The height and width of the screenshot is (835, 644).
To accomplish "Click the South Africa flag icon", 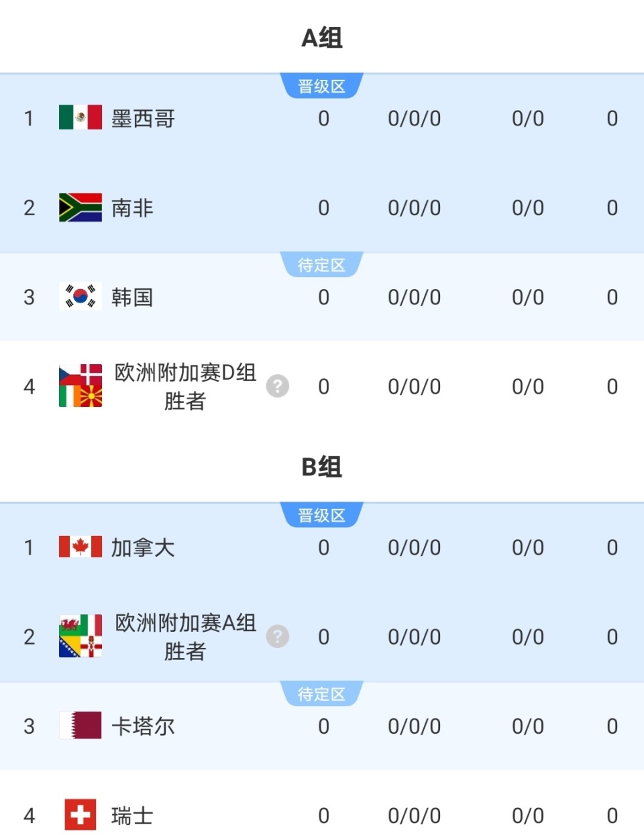I will coord(80,207).
